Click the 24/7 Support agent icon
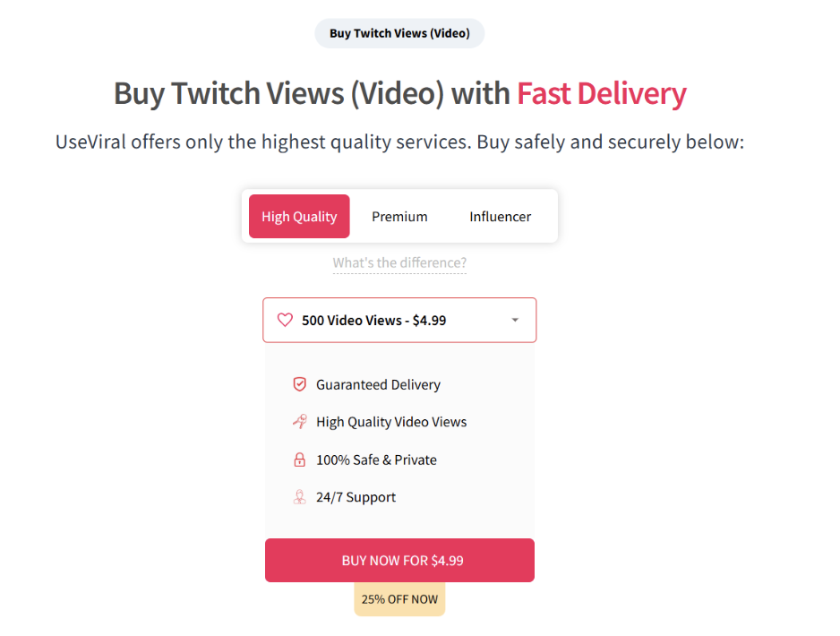The height and width of the screenshot is (636, 840). coord(300,497)
